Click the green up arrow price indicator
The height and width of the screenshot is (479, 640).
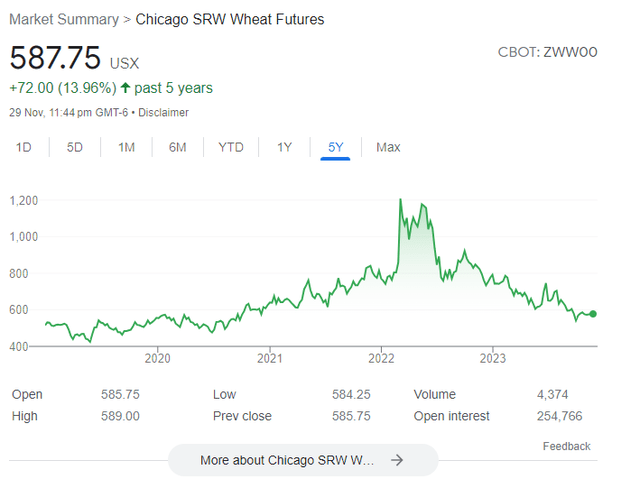(x=126, y=88)
